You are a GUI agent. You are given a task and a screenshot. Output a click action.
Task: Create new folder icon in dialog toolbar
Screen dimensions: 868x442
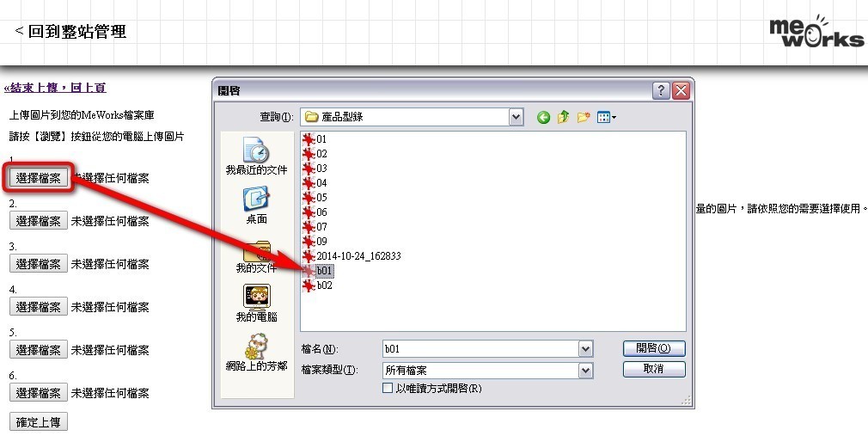tap(583, 117)
